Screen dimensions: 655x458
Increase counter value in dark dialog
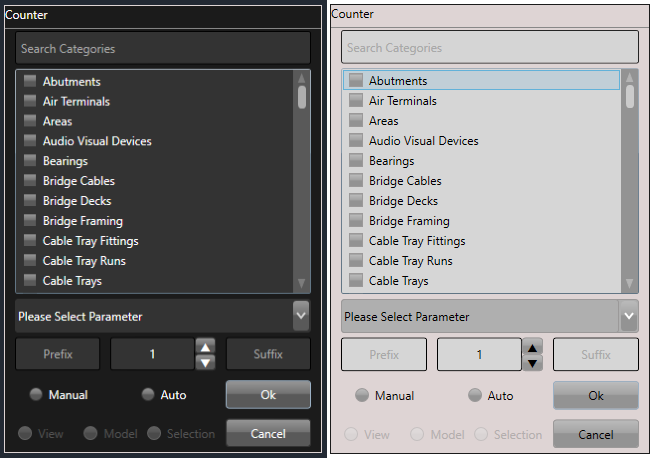click(x=205, y=347)
